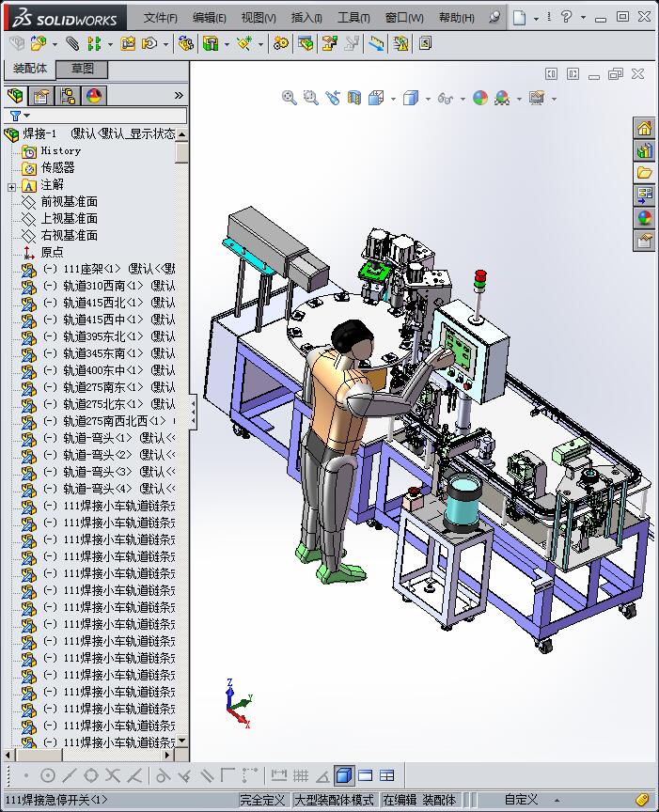Viewport: 659px width, 812px height.
Task: Click the Previous View icon
Action: (333, 98)
